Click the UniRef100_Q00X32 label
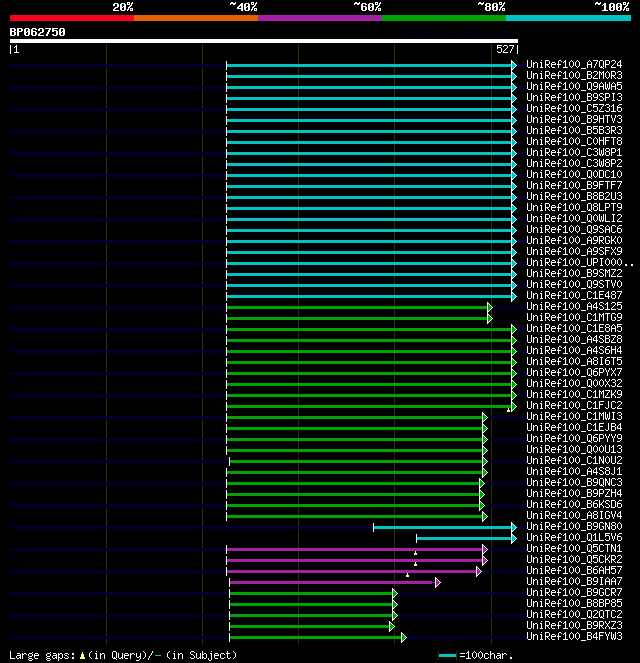 tap(574, 384)
